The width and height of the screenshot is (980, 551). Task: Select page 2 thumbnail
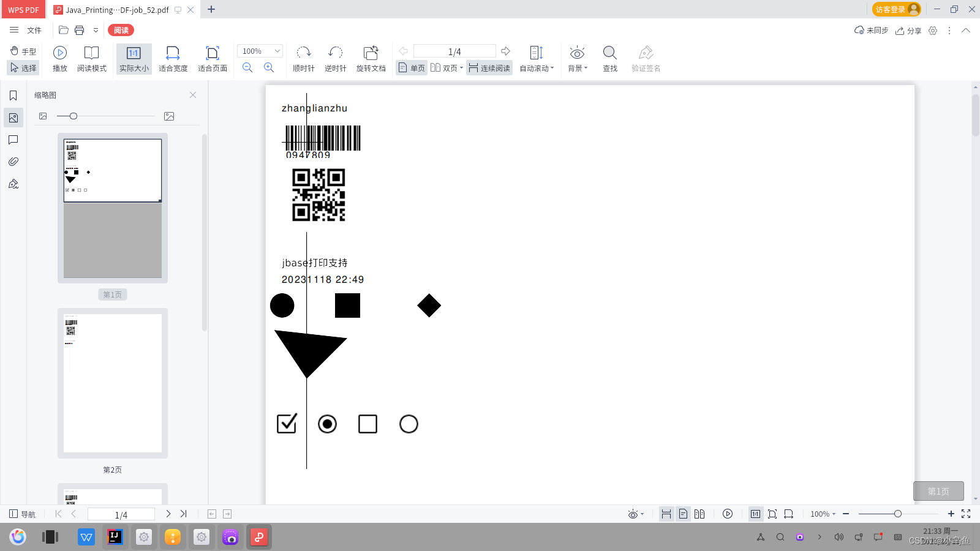pyautogui.click(x=113, y=383)
